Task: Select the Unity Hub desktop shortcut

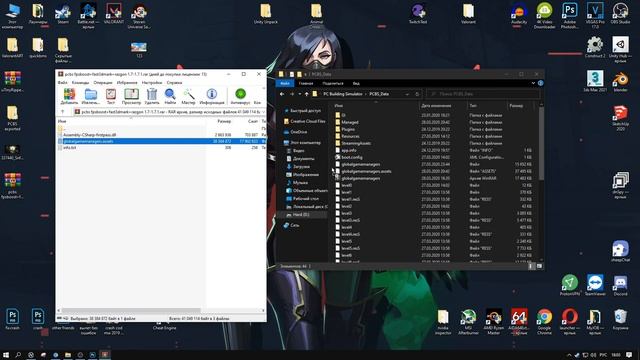Action: coord(620,50)
